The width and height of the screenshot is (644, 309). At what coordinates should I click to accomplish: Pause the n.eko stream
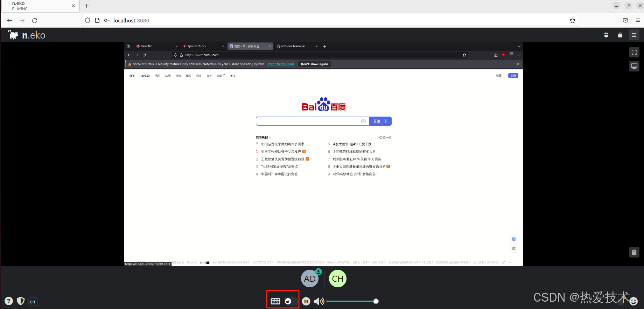pyautogui.click(x=306, y=301)
